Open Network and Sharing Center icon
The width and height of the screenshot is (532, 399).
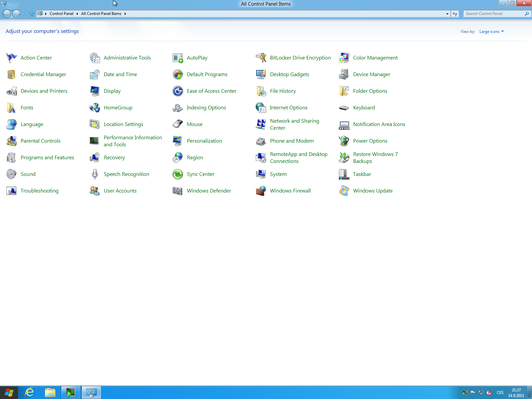tap(261, 124)
